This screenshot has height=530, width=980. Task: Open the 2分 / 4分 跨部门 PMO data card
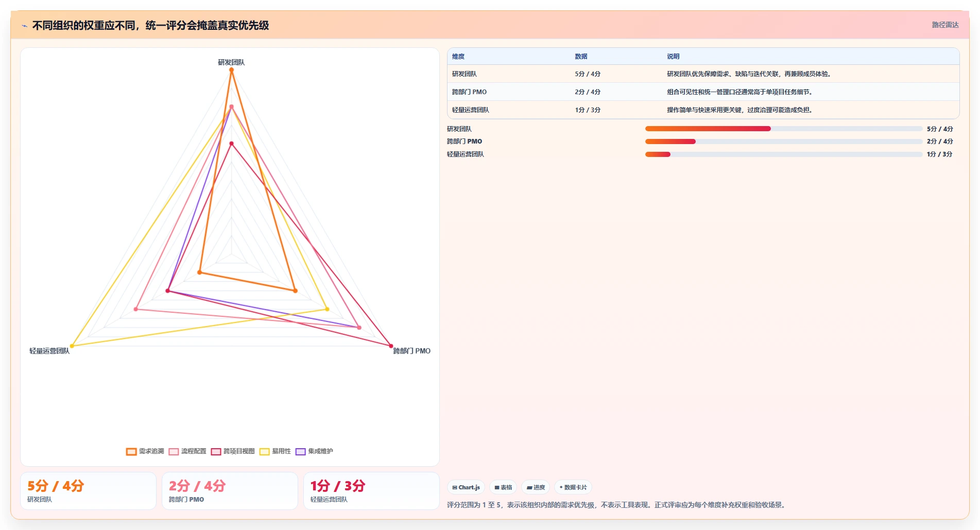click(x=230, y=491)
